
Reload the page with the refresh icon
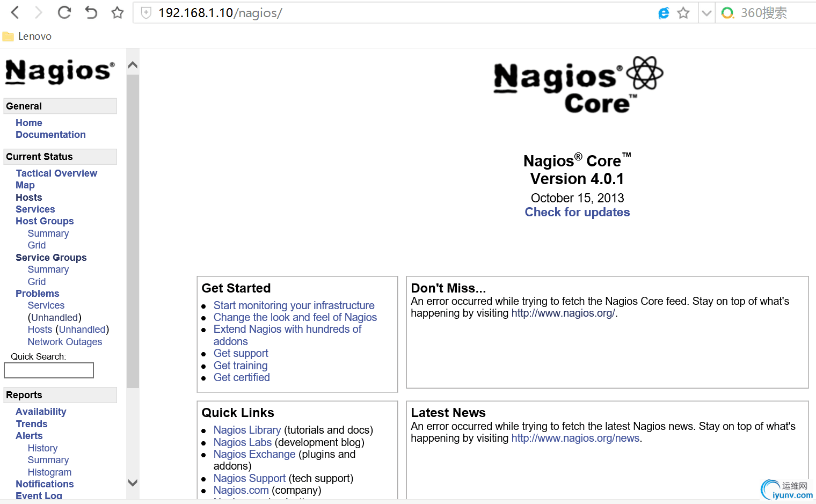pyautogui.click(x=64, y=12)
